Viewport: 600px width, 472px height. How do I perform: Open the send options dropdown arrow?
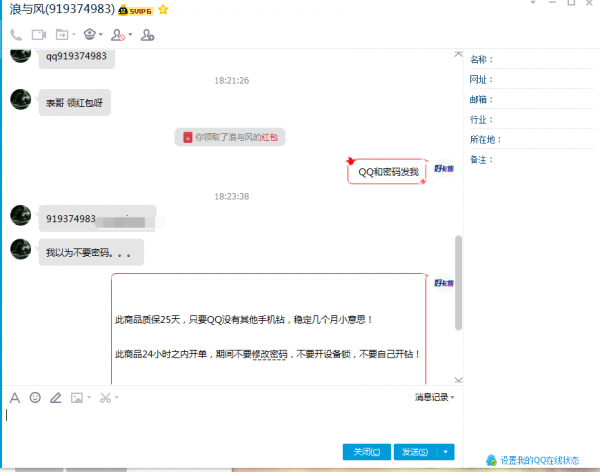coord(445,452)
